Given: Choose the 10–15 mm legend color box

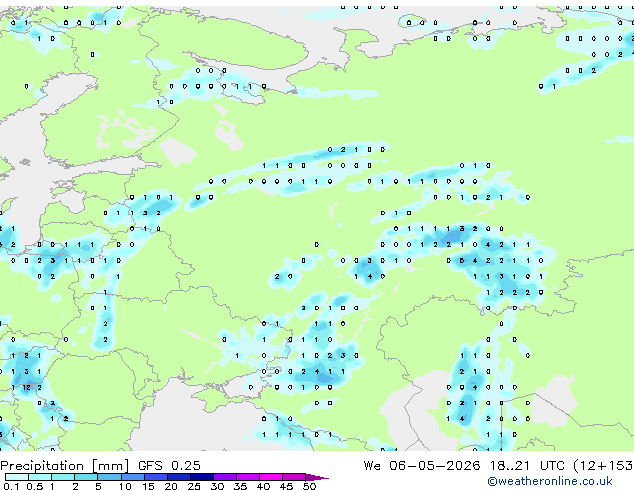Looking at the screenshot, I should 133,477.
